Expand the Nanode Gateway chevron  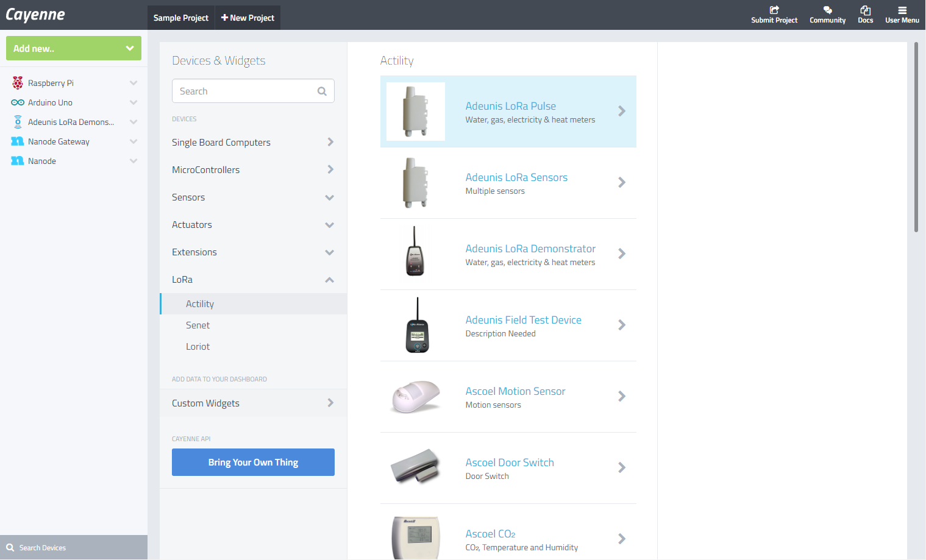coord(134,141)
